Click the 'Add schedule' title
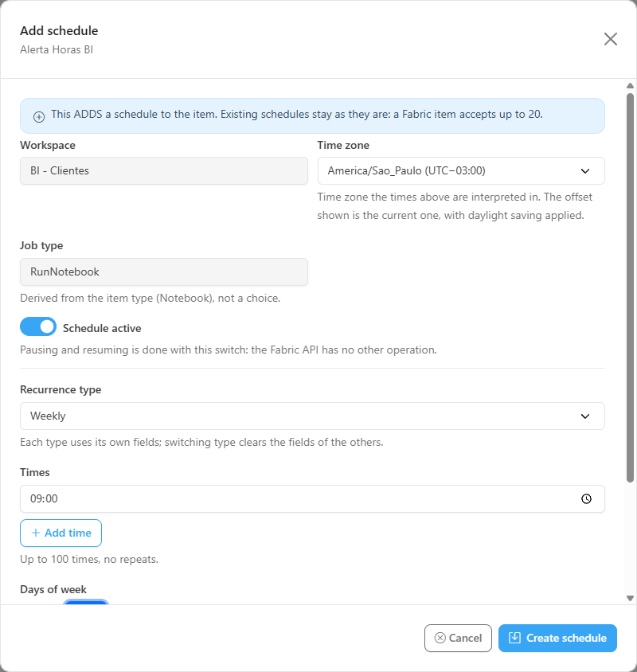The width and height of the screenshot is (637, 672). 59,30
